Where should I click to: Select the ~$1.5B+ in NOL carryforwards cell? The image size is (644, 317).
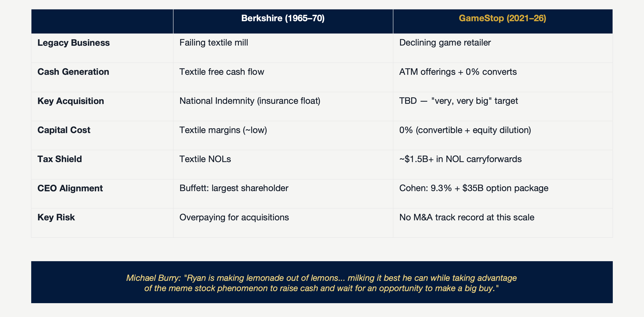click(460, 159)
